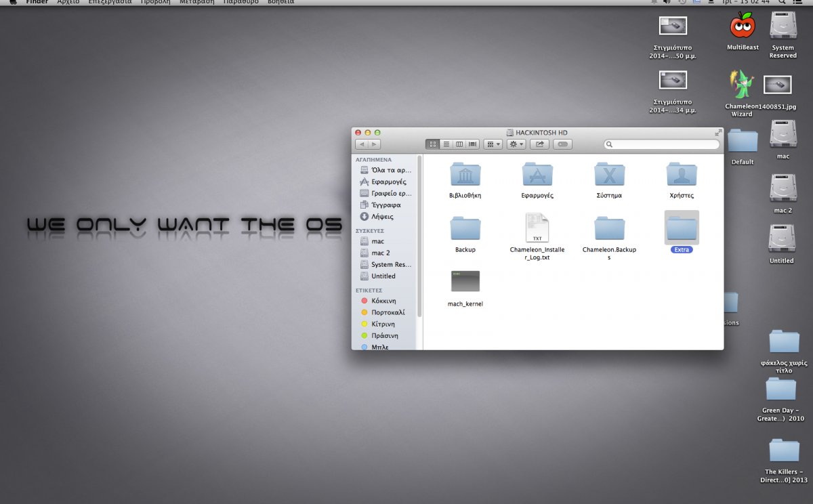Viewport: 813px width, 504px height.
Task: Open Εφαρμογές in the sidebar favorites
Action: pos(383,182)
